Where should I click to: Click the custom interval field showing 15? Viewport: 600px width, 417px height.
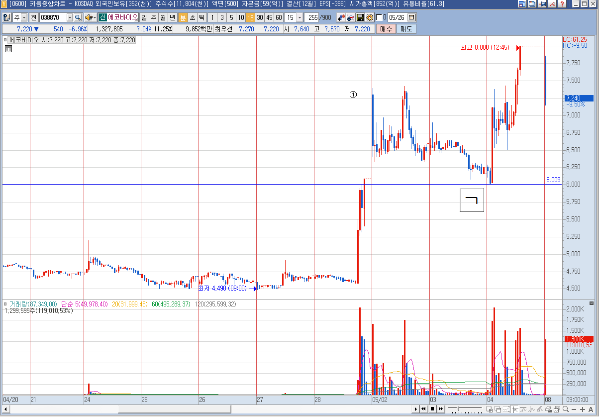click(x=290, y=18)
